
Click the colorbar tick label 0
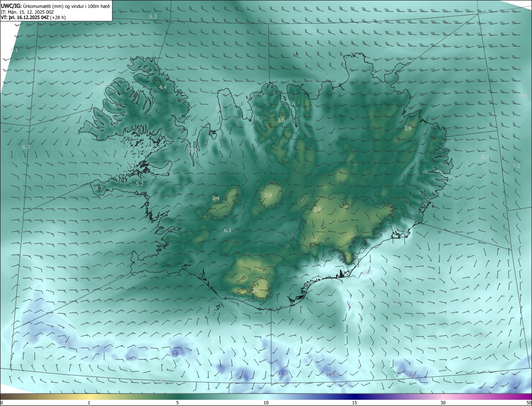2,403
